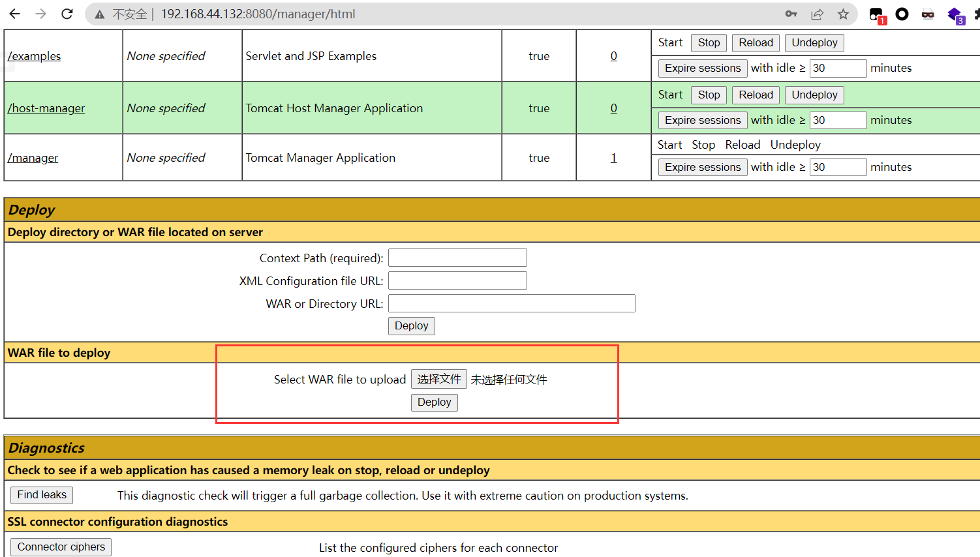Open the sessions count 1 for /manager
The width and height of the screenshot is (980, 557).
click(613, 158)
